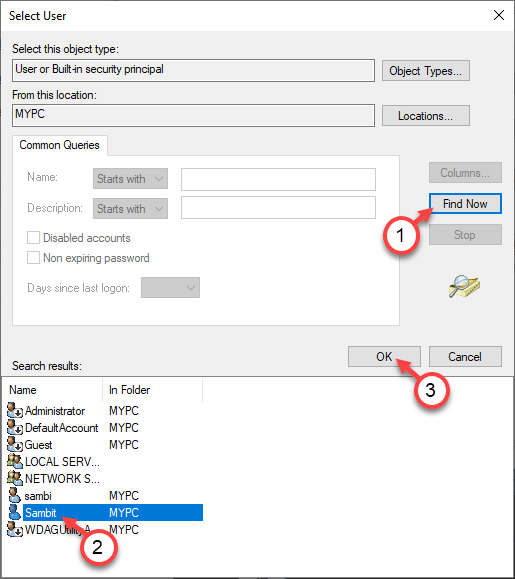Viewport: 515px width, 579px height.
Task: Confirm selection with the OK button
Action: click(x=384, y=356)
